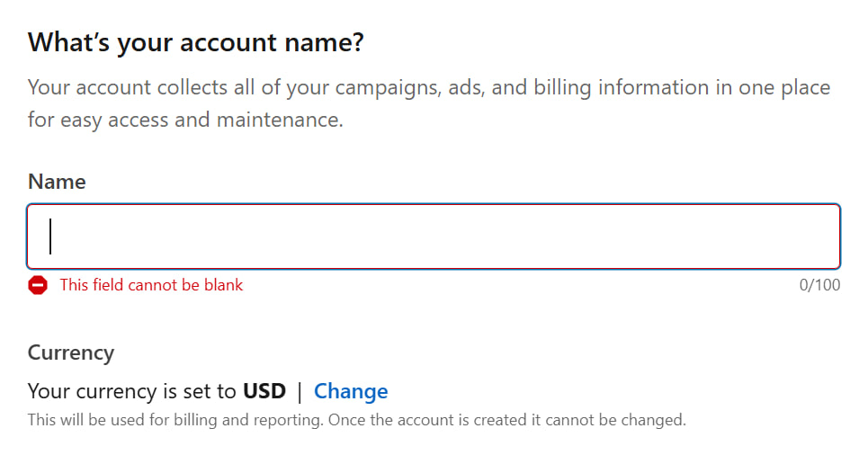Click 'Once the account is created' text
The width and height of the screenshot is (868, 455).
[442, 419]
